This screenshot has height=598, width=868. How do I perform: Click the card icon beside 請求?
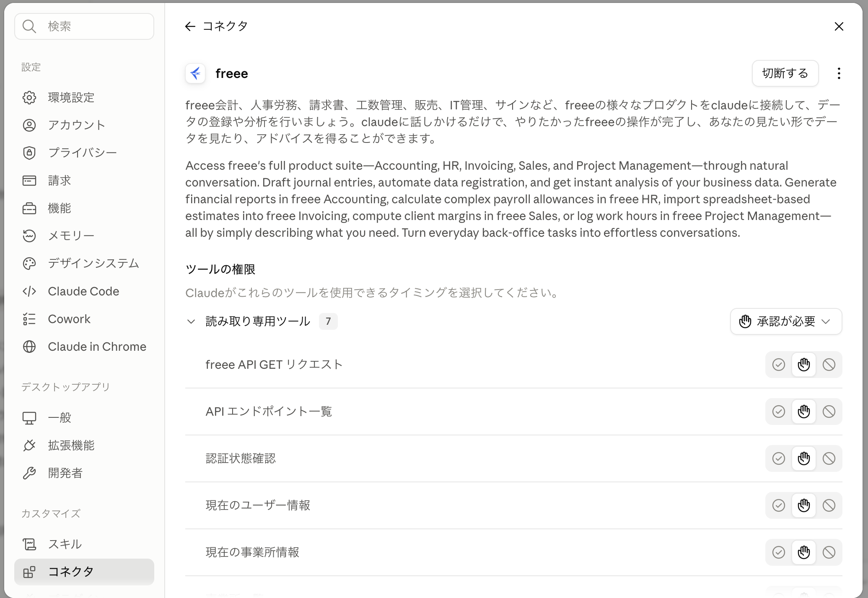coord(29,181)
